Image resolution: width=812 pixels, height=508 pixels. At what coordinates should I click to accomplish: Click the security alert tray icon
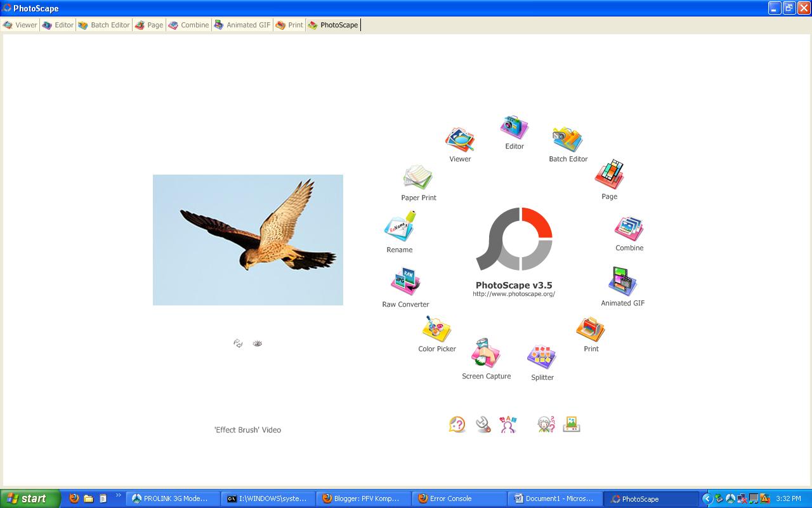coord(764,498)
